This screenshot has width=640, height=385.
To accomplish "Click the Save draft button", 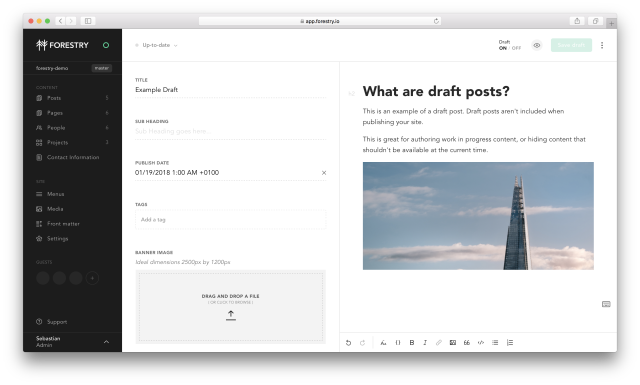I will [x=571, y=45].
